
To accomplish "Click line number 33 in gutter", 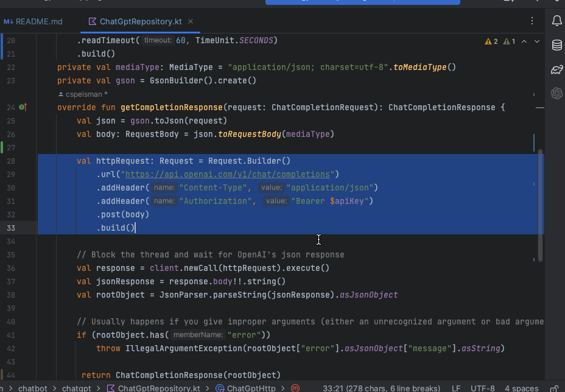I will point(11,228).
